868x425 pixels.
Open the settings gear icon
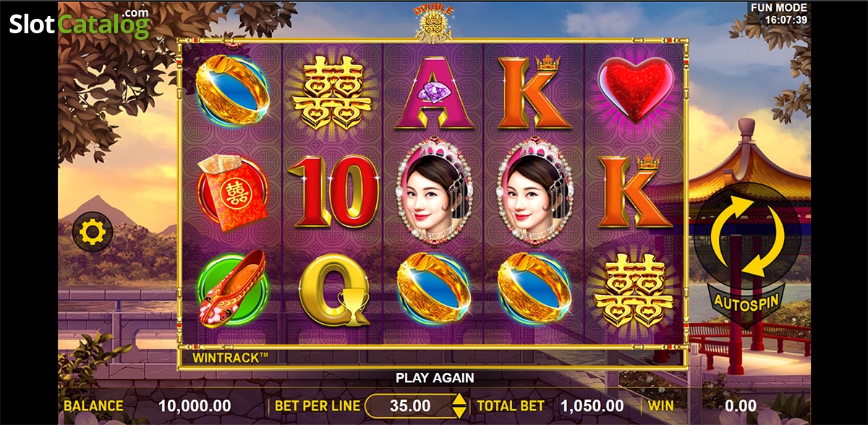93,232
